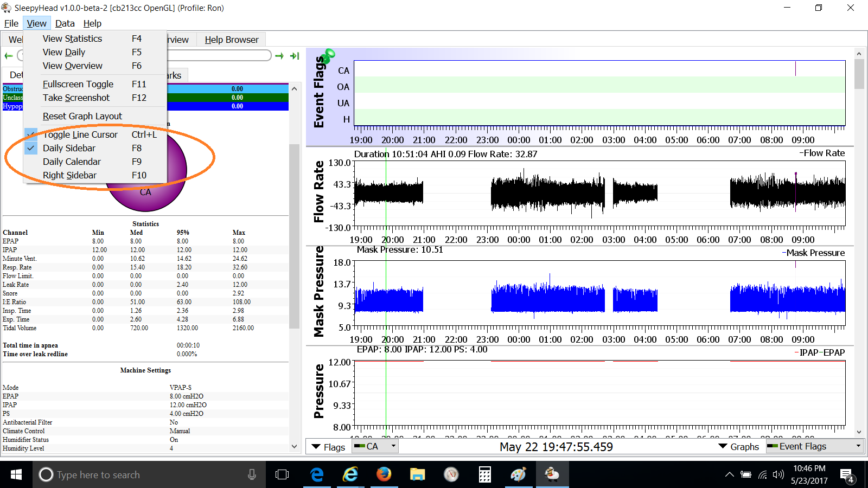Click the Tidal Volume statistics row
Image resolution: width=868 pixels, height=488 pixels.
coord(145,328)
